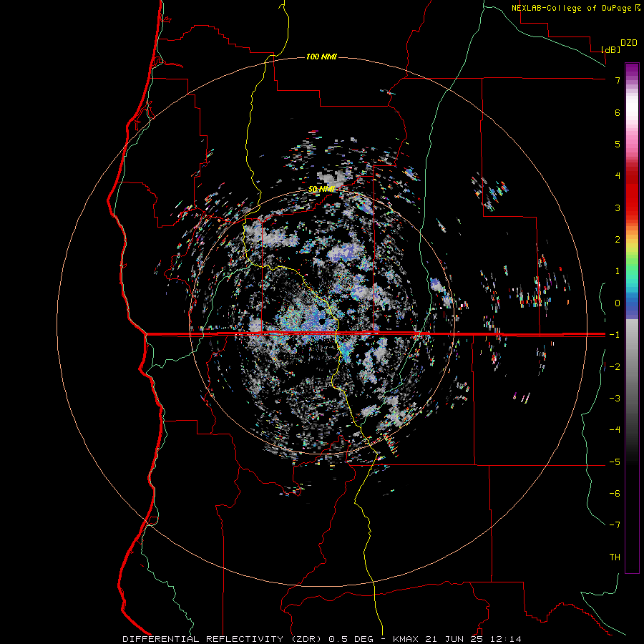Click the "12:14" timestamp in caption

507,639
